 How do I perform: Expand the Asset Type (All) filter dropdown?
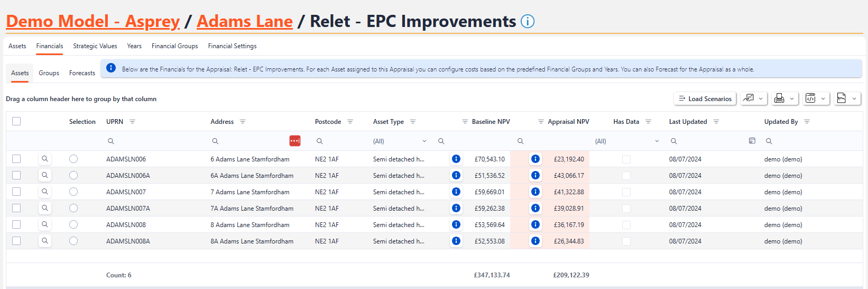(x=424, y=141)
